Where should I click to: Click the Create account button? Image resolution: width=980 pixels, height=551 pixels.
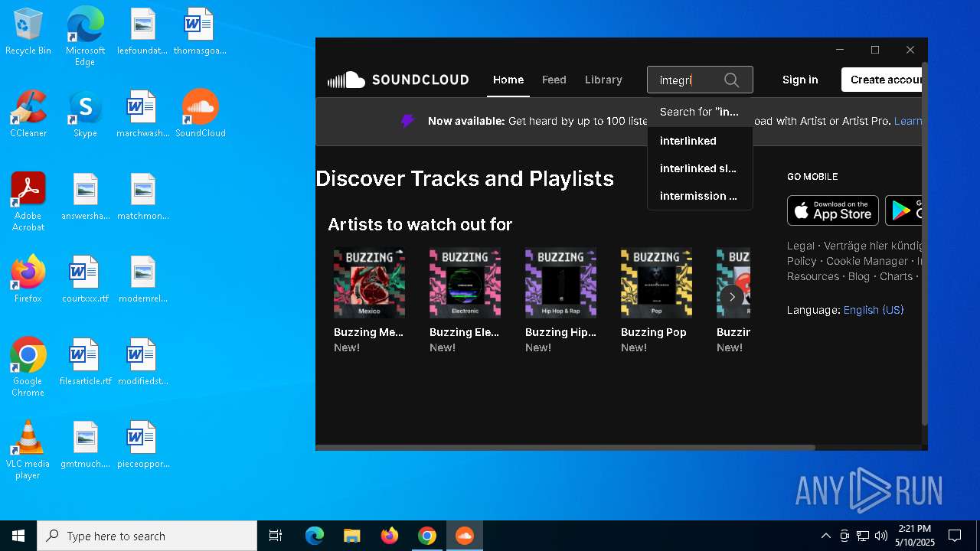click(881, 80)
